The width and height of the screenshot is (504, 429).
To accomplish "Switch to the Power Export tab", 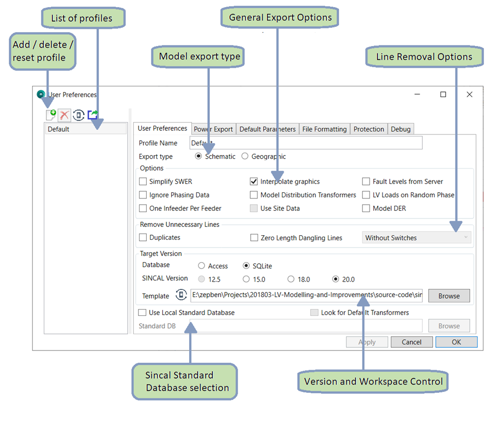I will [x=213, y=128].
